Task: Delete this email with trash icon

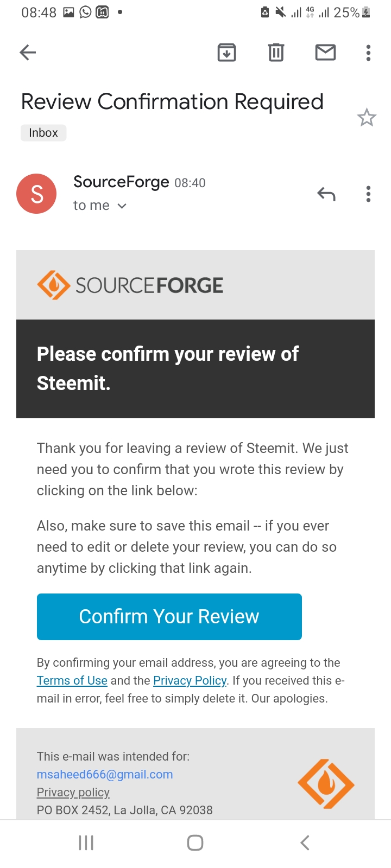Action: tap(276, 53)
